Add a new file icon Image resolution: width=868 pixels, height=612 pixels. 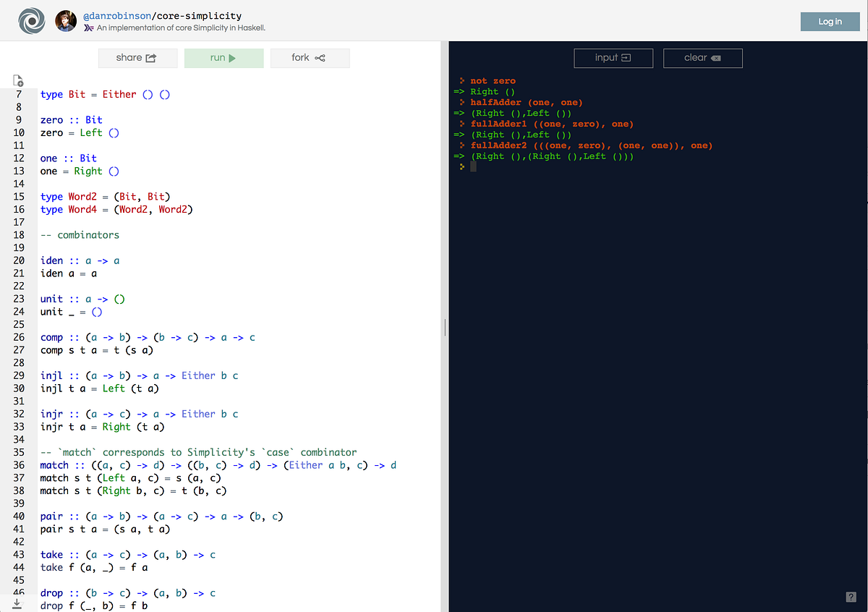click(x=18, y=80)
